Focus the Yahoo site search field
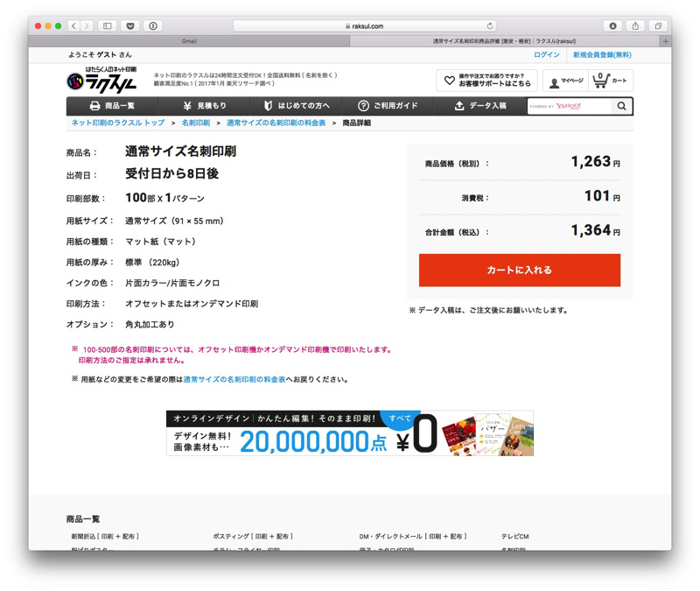 pos(570,106)
